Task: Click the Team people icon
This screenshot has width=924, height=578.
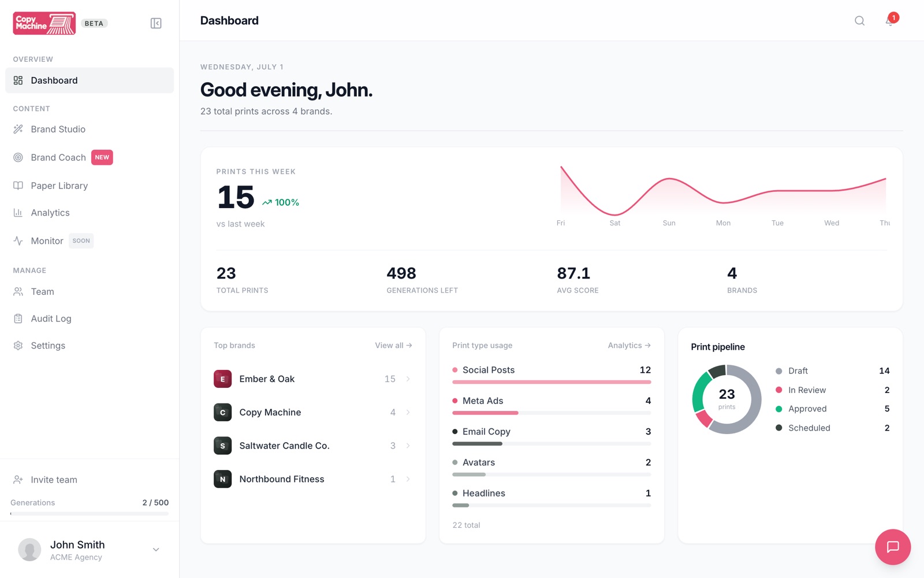Action: (18, 291)
